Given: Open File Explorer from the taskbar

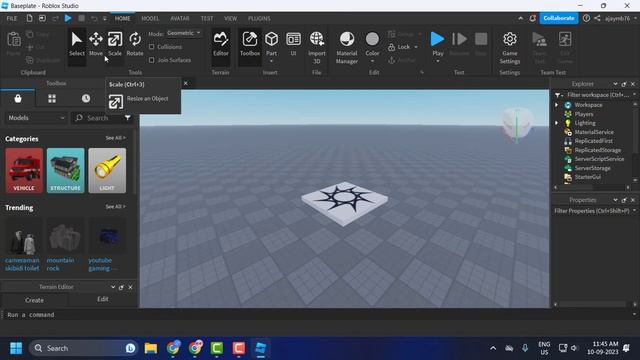Looking at the screenshot, I should (151, 348).
